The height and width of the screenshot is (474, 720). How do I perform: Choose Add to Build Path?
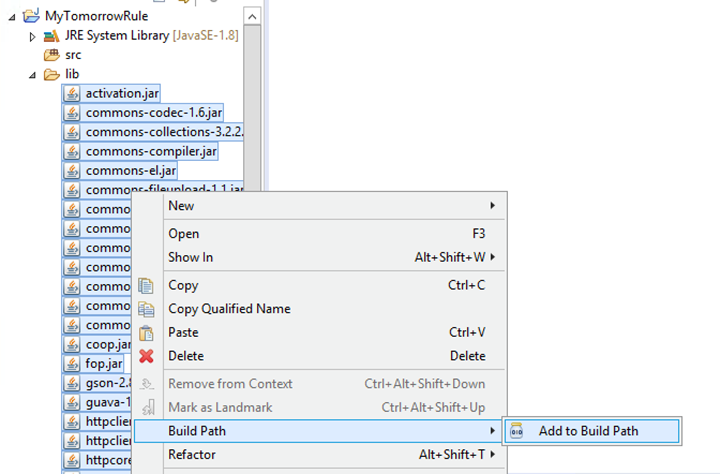588,431
